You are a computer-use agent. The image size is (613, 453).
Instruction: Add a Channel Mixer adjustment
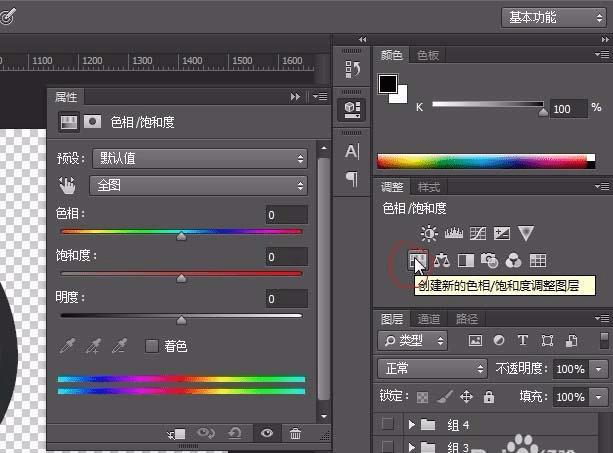[x=513, y=261]
